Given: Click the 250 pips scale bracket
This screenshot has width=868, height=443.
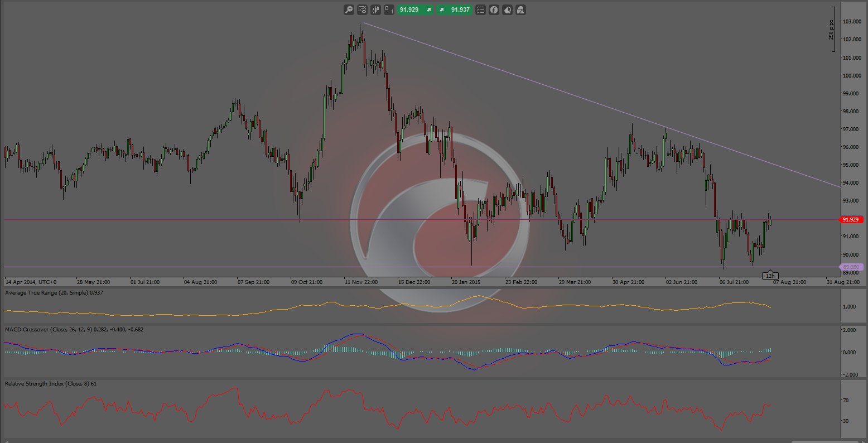Looking at the screenshot, I should (833, 30).
